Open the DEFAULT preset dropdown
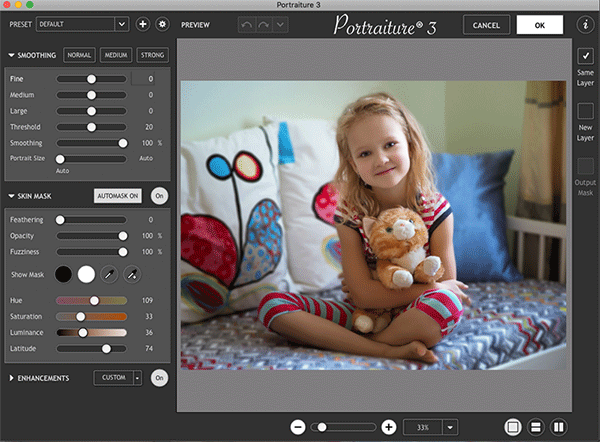 82,24
